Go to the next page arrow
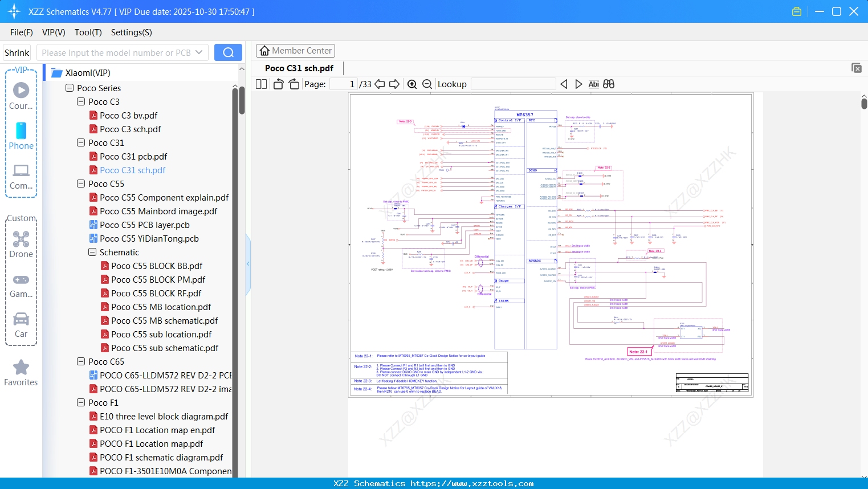 pyautogui.click(x=394, y=84)
